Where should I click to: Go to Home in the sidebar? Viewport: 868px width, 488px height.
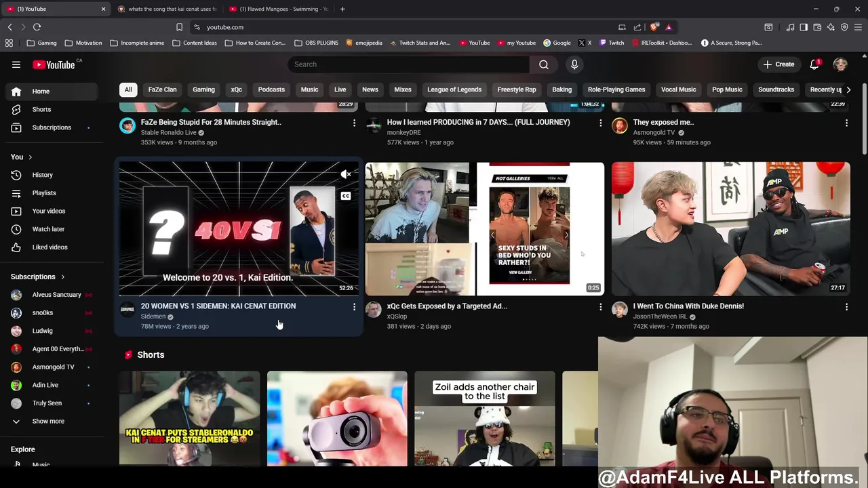click(50, 91)
